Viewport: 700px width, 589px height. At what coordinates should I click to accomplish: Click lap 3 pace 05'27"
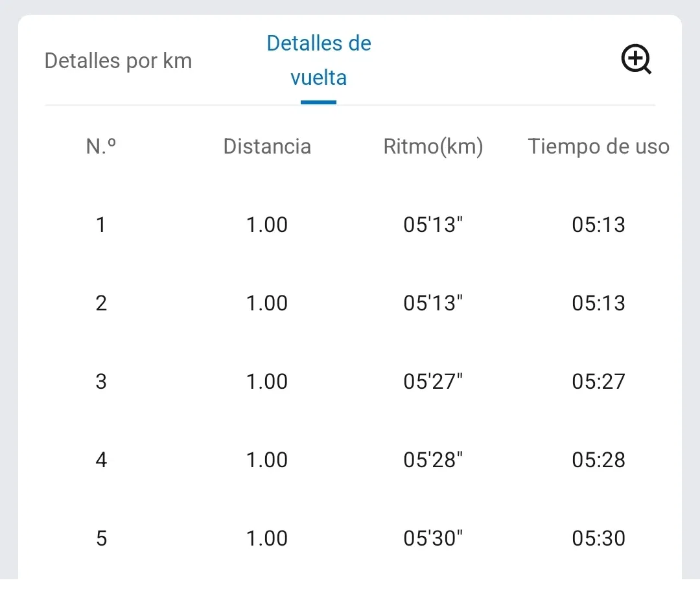click(433, 382)
